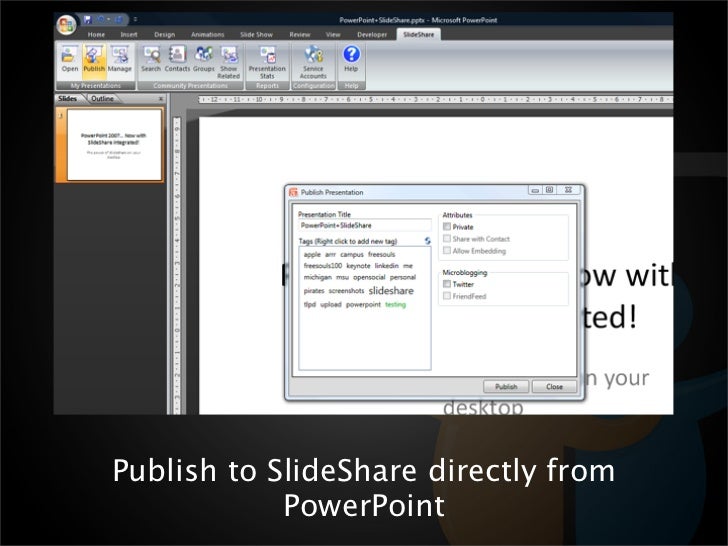Viewport: 728px width, 546px height.
Task: Select the 'powerpoint' tag
Action: [363, 305]
